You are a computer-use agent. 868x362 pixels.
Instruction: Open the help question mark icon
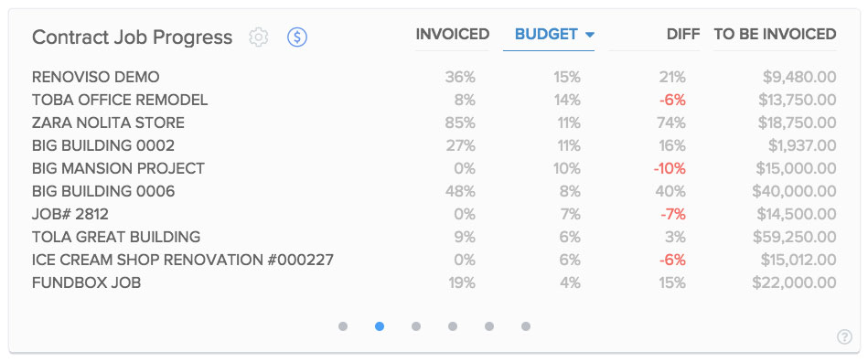click(x=844, y=336)
